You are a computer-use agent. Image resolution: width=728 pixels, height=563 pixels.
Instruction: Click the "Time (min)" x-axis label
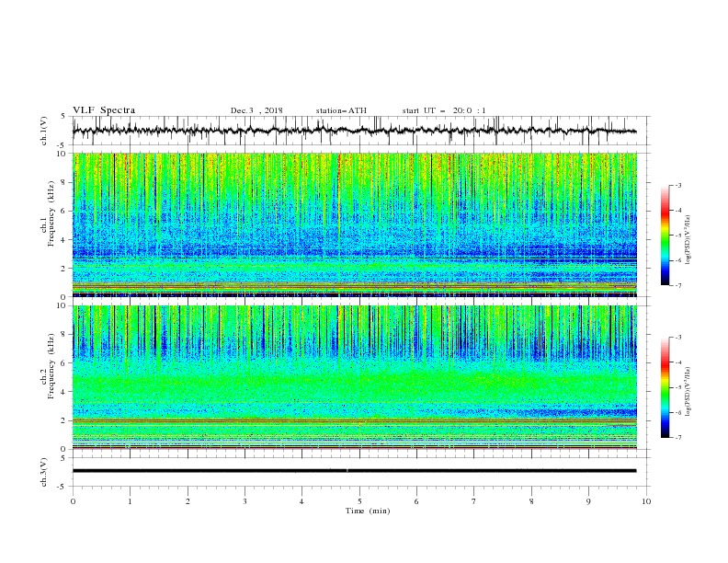pos(368,511)
